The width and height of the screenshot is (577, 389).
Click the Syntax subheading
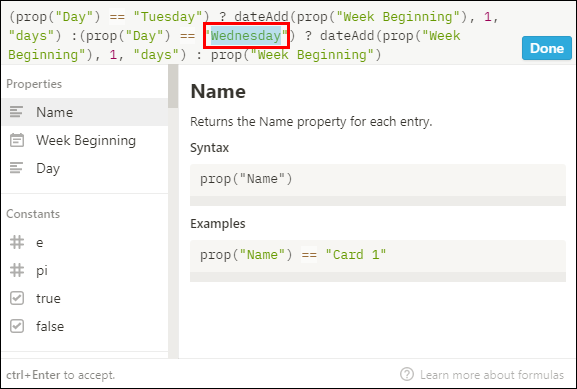(209, 148)
